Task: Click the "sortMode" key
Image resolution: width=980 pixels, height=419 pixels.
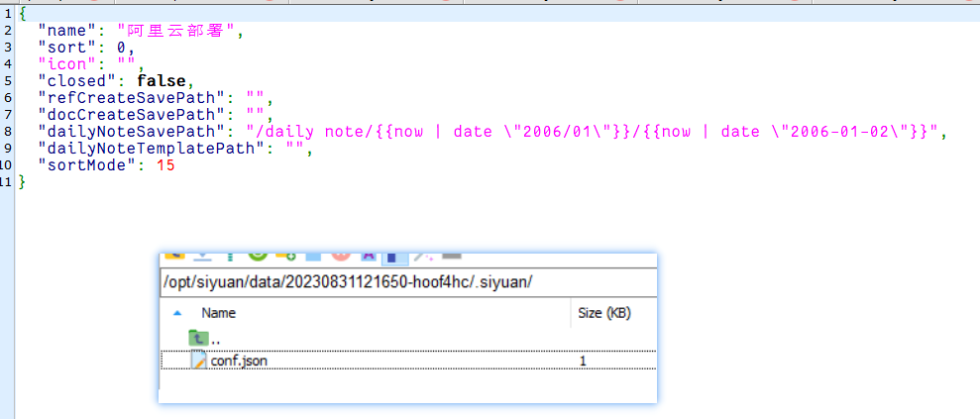Action: pyautogui.click(x=84, y=165)
